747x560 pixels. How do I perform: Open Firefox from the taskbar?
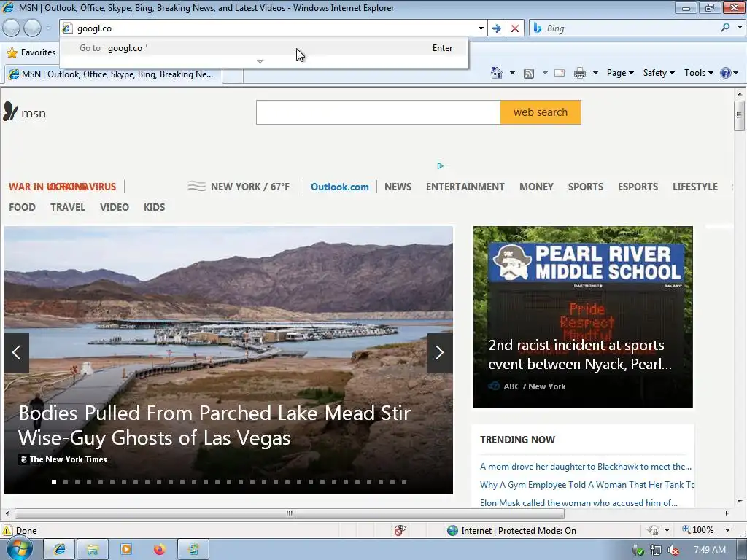pyautogui.click(x=160, y=550)
